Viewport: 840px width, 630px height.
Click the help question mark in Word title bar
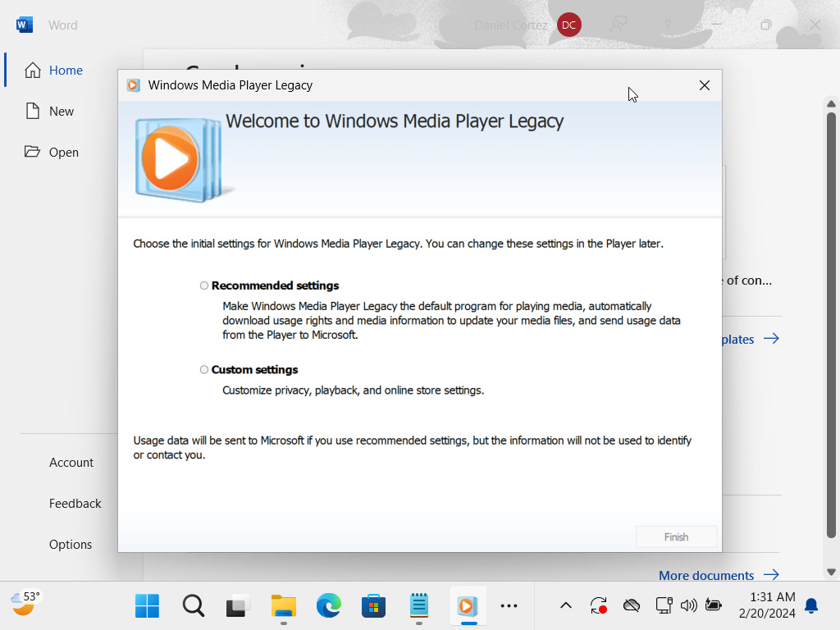[668, 25]
